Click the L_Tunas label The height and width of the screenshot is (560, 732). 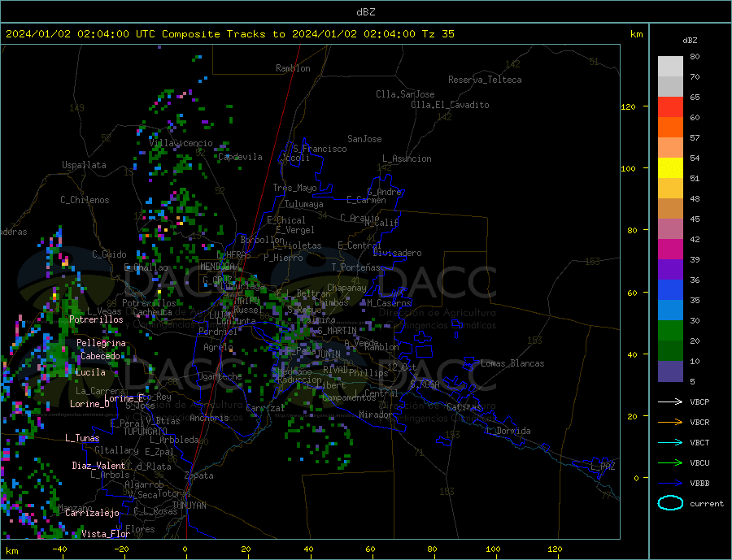coord(82,438)
